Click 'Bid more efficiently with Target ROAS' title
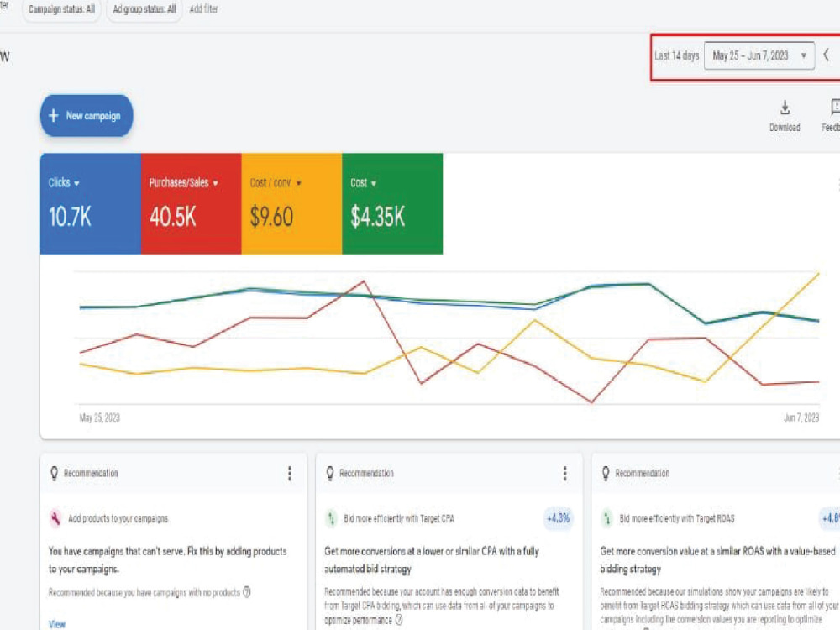 677,518
